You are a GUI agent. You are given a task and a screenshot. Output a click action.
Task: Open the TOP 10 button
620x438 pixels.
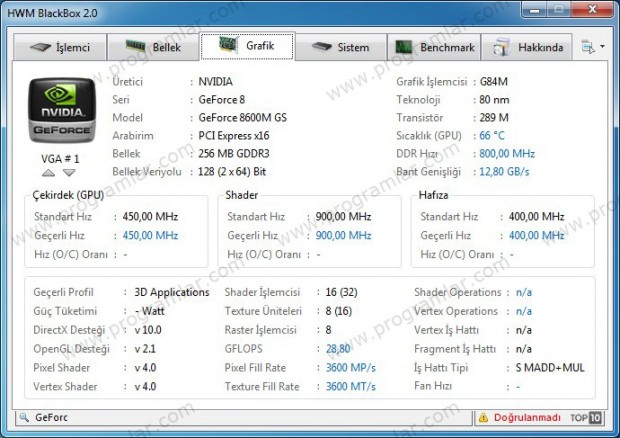click(586, 417)
